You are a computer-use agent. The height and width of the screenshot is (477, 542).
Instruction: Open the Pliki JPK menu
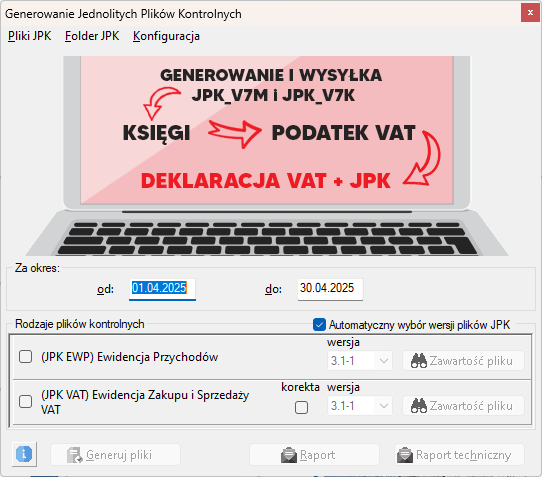point(29,36)
